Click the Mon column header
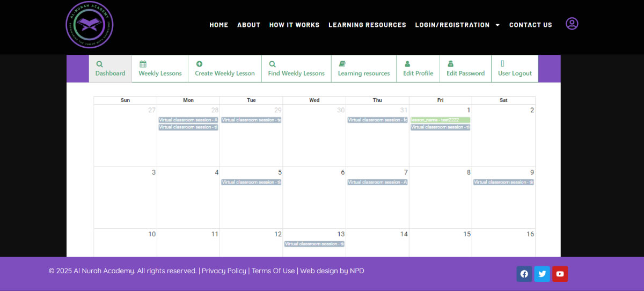The image size is (644, 291). tap(188, 100)
